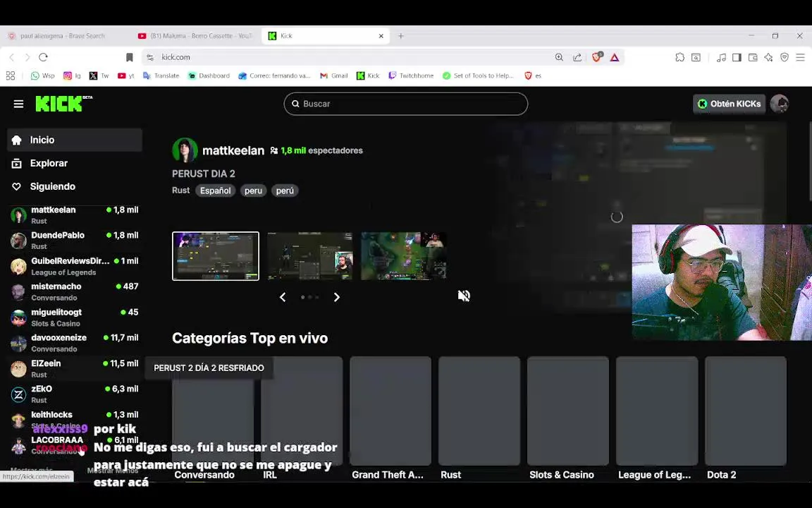The height and width of the screenshot is (508, 812).
Task: Open mattkeelan channel in sidebar list
Action: 75,215
